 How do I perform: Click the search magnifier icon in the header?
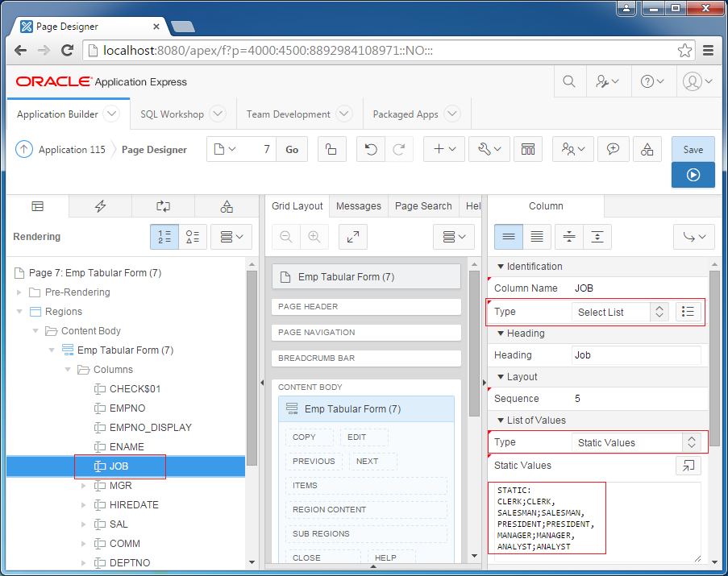568,81
